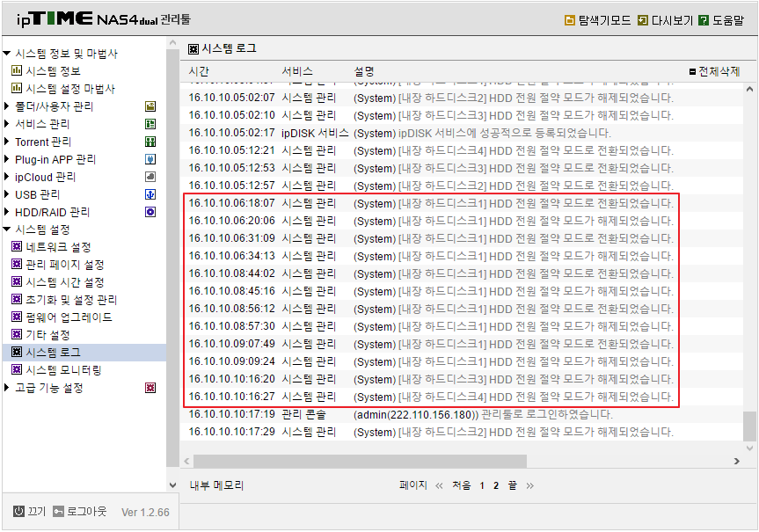Click the 끄기 shutdown text
This screenshot has height=532, width=759.
(x=36, y=511)
